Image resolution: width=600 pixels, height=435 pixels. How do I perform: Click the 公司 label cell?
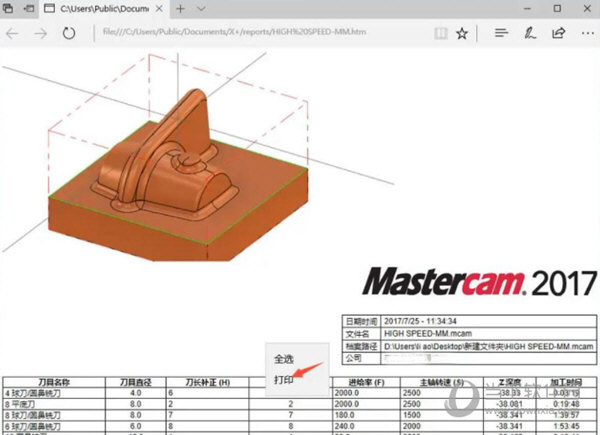pyautogui.click(x=361, y=358)
